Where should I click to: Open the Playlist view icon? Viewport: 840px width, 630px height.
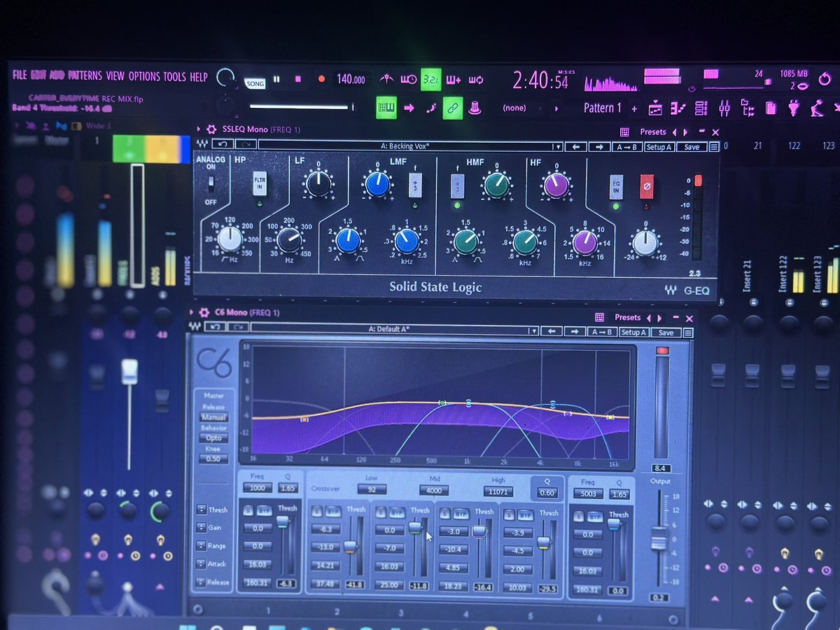pyautogui.click(x=655, y=108)
